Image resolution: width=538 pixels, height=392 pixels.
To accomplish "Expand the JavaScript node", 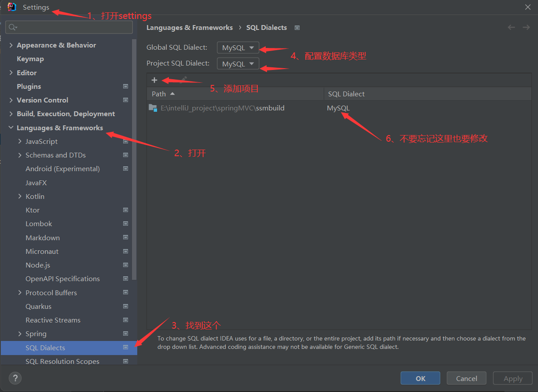I will (20, 142).
